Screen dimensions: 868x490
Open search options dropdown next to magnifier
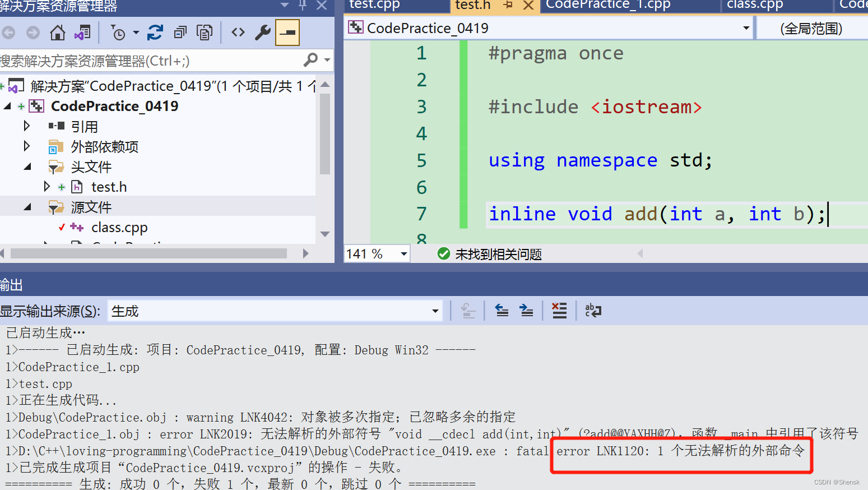327,59
